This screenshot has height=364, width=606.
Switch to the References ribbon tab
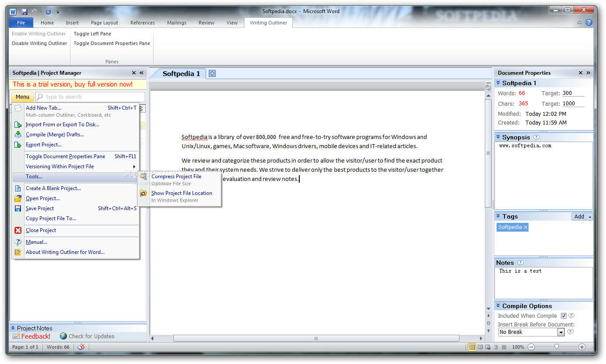[143, 23]
